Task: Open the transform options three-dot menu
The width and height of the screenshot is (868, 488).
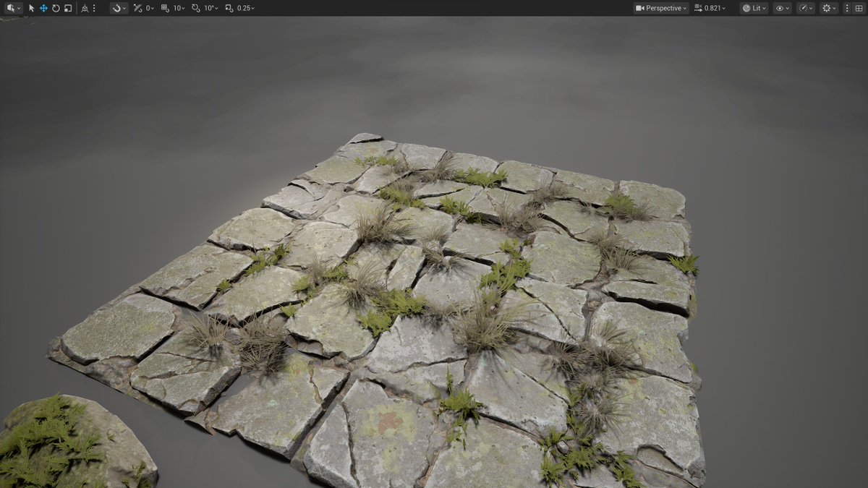Action: point(94,8)
